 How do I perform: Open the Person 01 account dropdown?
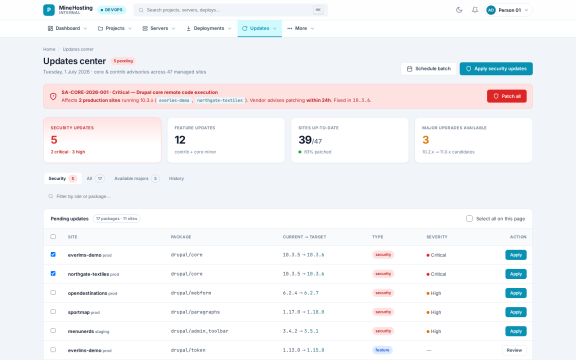click(508, 10)
